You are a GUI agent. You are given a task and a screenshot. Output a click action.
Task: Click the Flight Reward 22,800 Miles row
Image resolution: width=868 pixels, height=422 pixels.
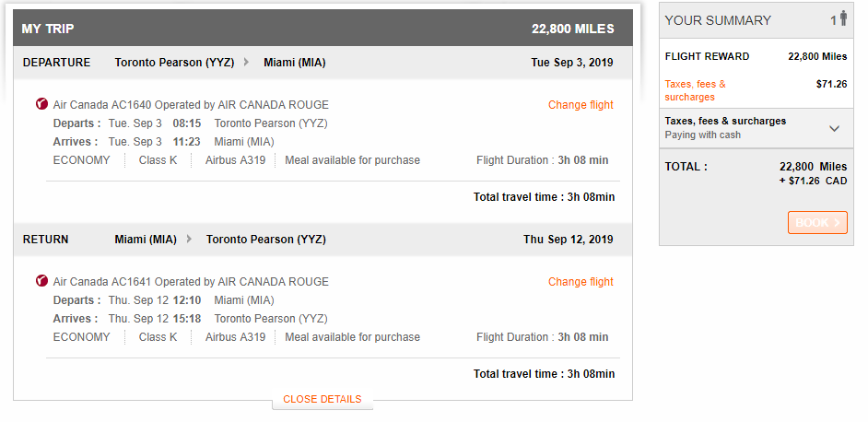pos(756,56)
